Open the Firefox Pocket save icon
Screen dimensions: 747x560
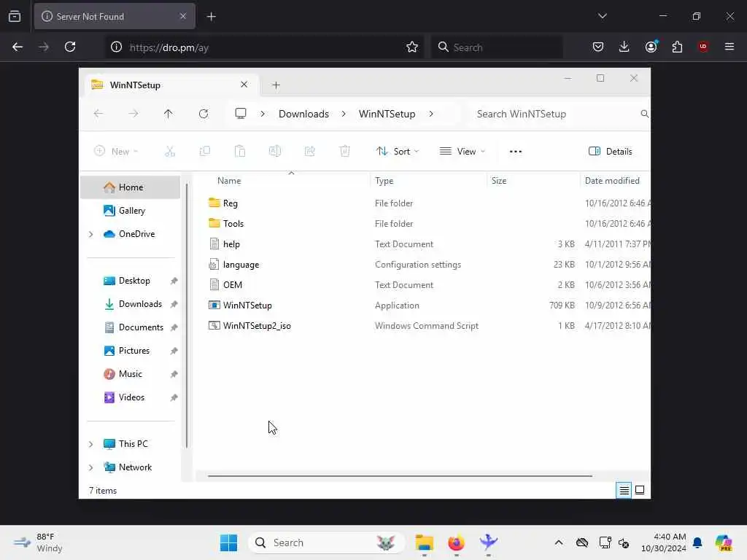click(x=598, y=47)
